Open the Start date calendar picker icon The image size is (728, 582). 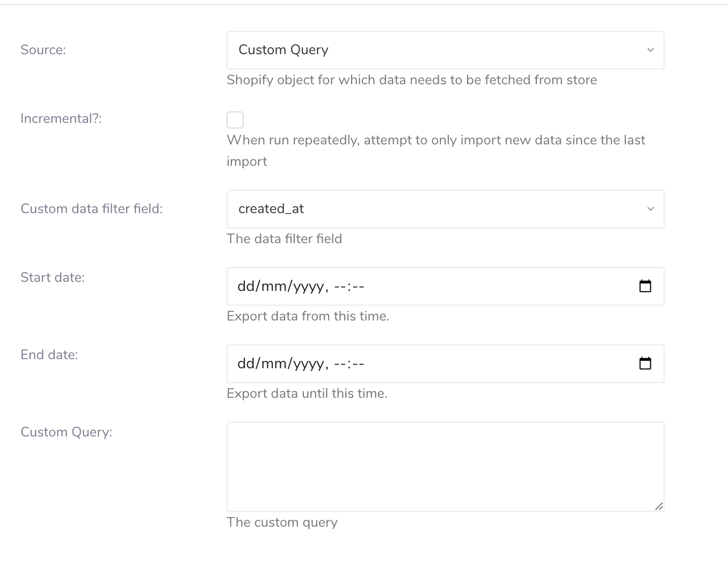(x=645, y=286)
